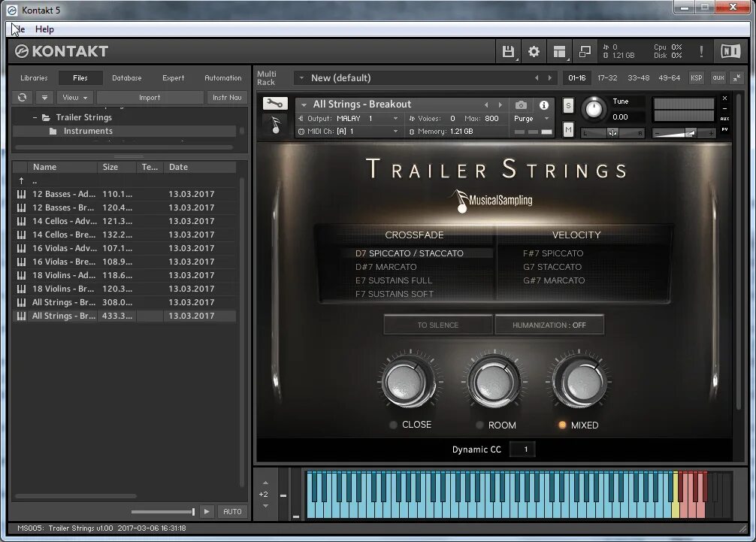This screenshot has width=756, height=542.
Task: Click the instrument note icon below wrench
Action: coord(275,124)
